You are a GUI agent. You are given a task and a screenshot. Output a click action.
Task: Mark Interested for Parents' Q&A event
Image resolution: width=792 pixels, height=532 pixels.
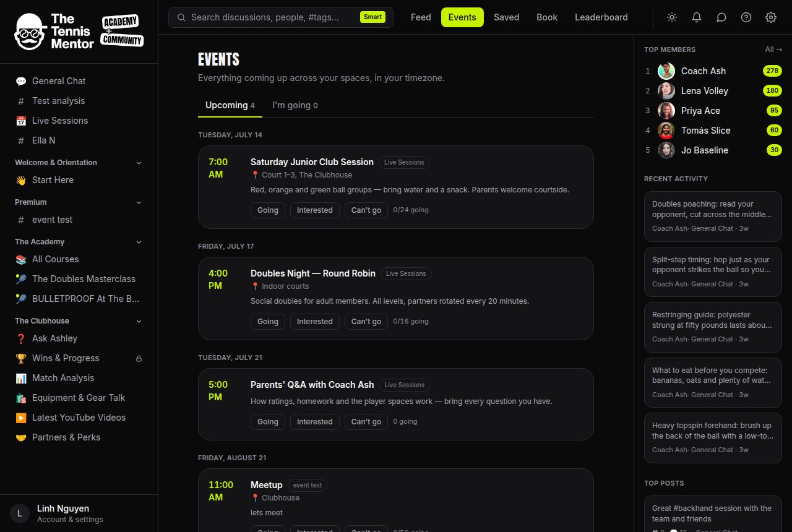315,422
